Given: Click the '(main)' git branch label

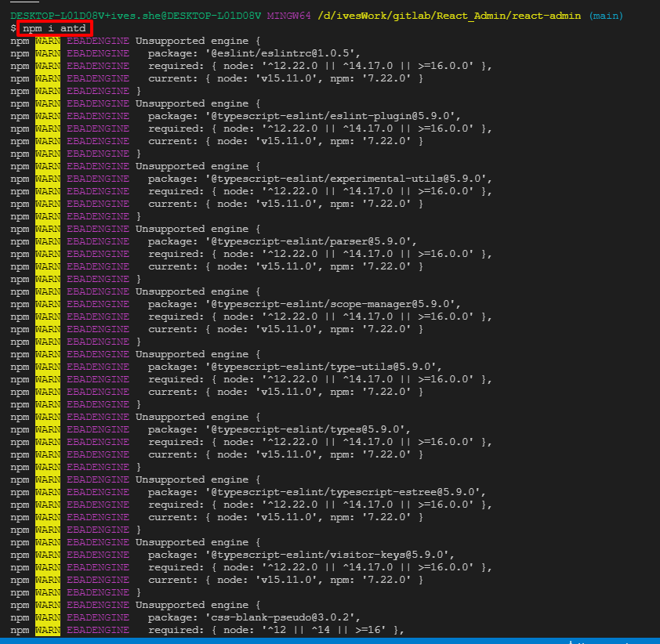Looking at the screenshot, I should click(x=606, y=16).
